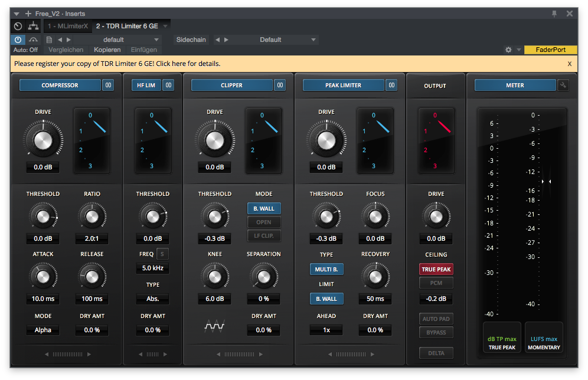Select B. WALL clipper mode

[264, 208]
